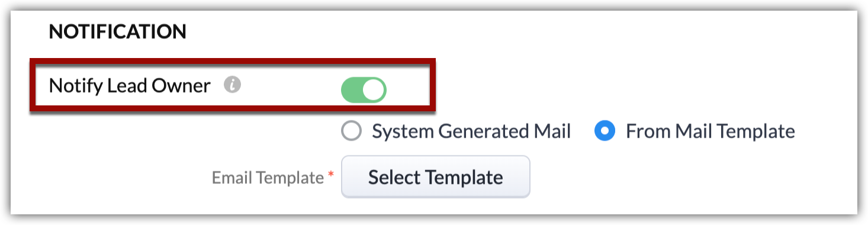This screenshot has height=225, width=868.
Task: Choose the From Mail Template radio button
Action: point(605,131)
